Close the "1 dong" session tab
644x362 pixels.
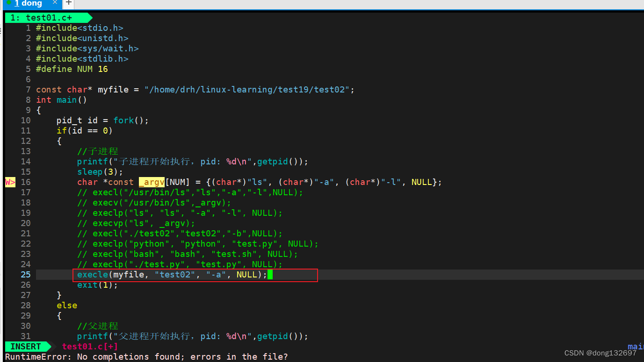click(x=55, y=3)
